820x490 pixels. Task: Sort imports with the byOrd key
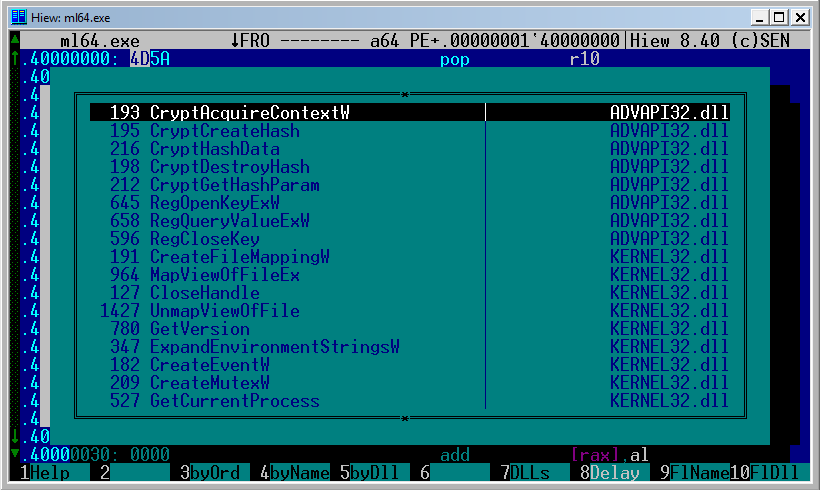214,473
